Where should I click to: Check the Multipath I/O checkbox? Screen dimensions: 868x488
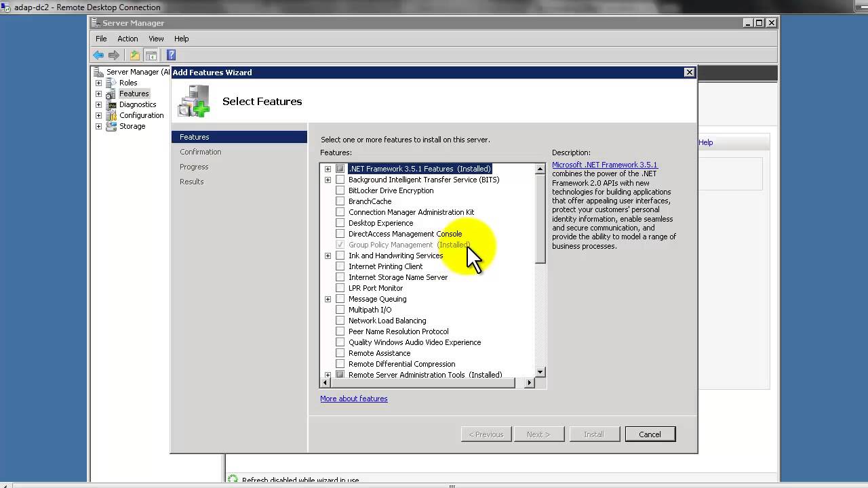(x=340, y=310)
